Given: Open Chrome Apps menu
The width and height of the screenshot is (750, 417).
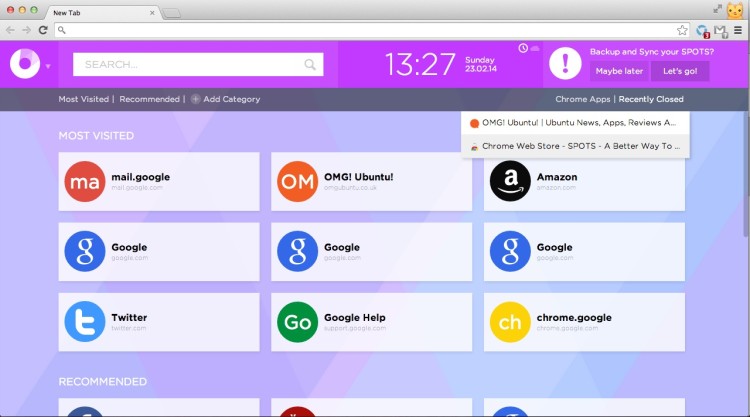Looking at the screenshot, I should [583, 99].
